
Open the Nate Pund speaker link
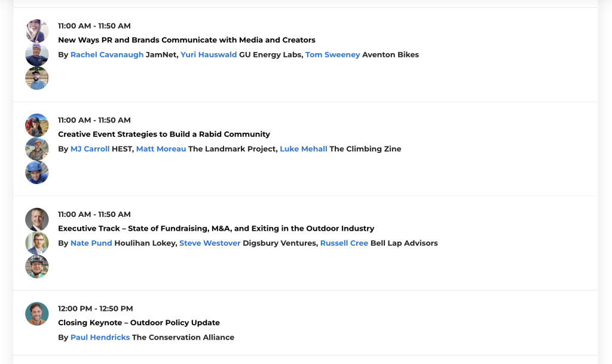(x=91, y=243)
